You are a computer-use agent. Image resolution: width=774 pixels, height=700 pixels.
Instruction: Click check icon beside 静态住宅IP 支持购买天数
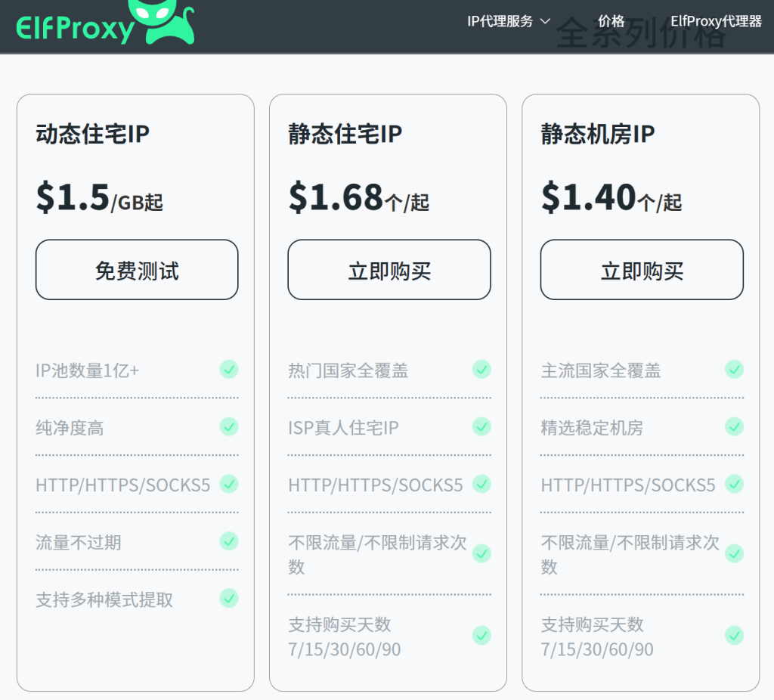pos(481,635)
